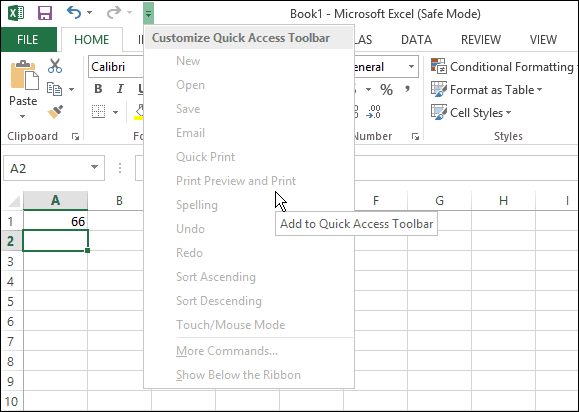Undo the last action in toolbar

74,13
